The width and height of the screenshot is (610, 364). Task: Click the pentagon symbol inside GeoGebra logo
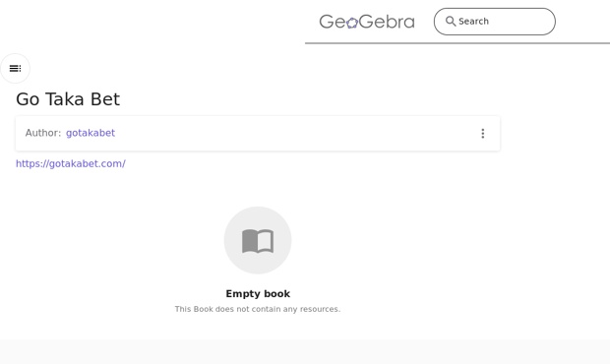pyautogui.click(x=352, y=23)
